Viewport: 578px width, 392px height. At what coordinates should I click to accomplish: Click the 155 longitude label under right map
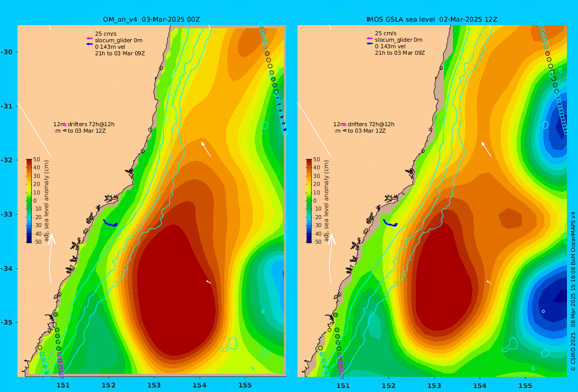pyautogui.click(x=525, y=385)
